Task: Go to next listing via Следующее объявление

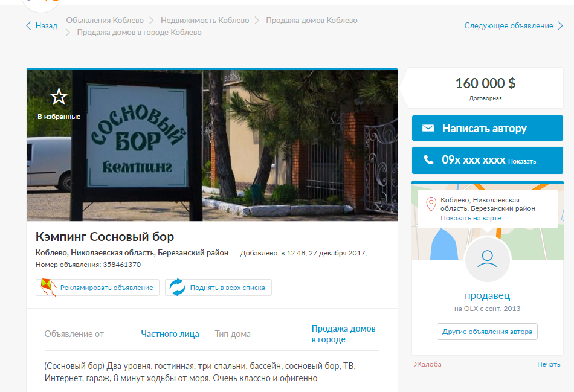Action: click(509, 26)
